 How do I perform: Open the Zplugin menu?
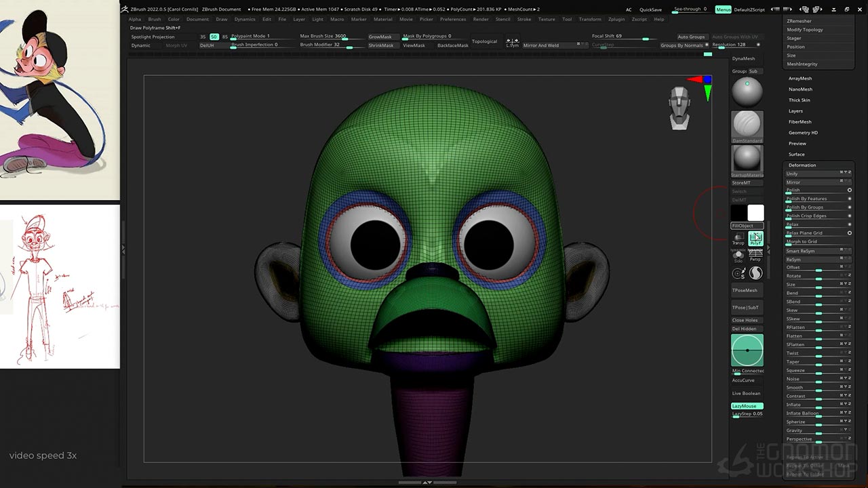coord(616,19)
